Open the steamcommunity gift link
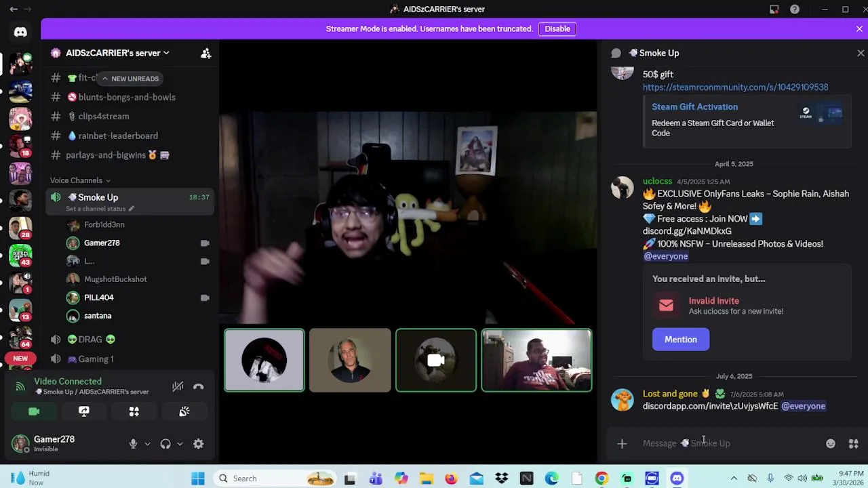Viewport: 868px width, 488px height. (x=735, y=87)
